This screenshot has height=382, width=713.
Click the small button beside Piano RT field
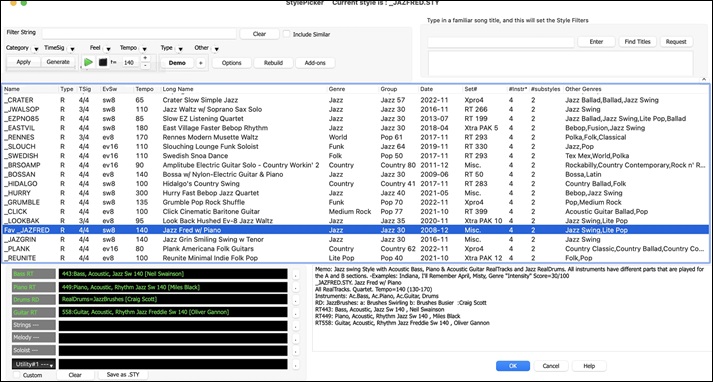click(296, 287)
